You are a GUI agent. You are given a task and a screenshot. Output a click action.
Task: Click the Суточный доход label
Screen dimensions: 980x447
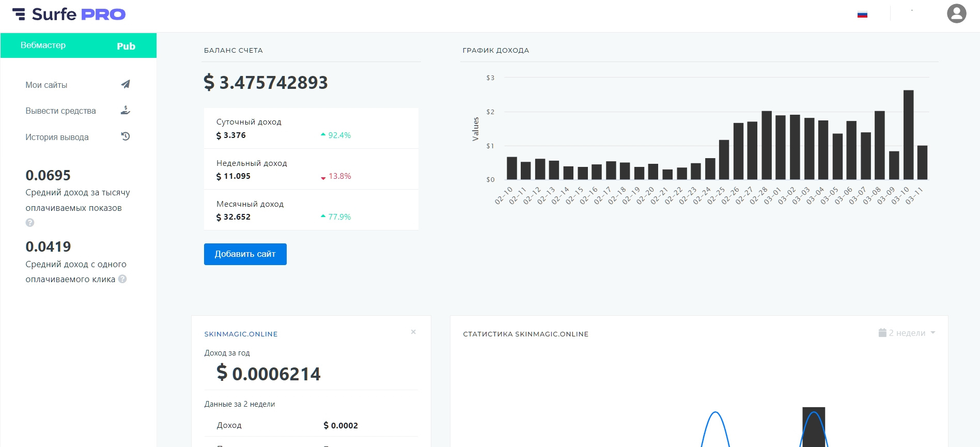[x=249, y=122]
